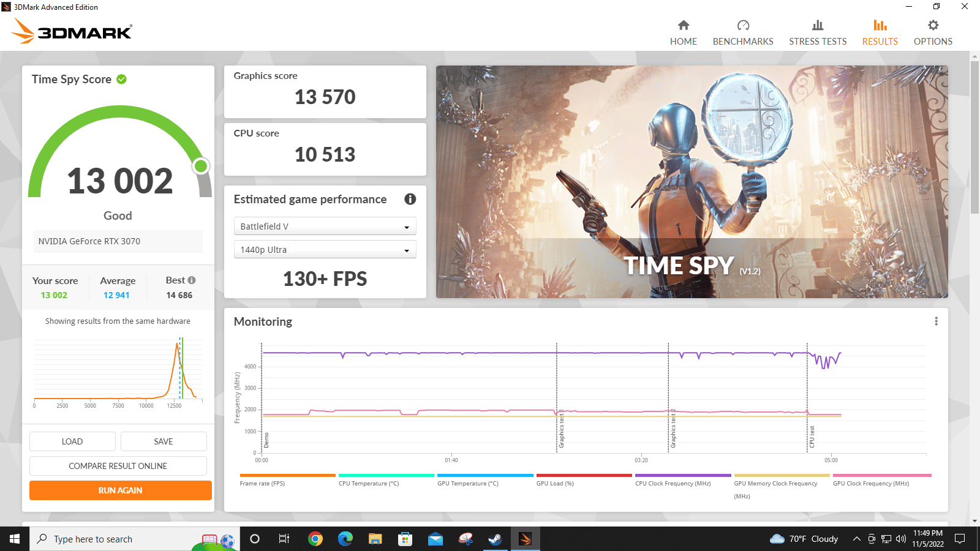Image resolution: width=980 pixels, height=551 pixels.
Task: Click the LOAD button
Action: 72,441
